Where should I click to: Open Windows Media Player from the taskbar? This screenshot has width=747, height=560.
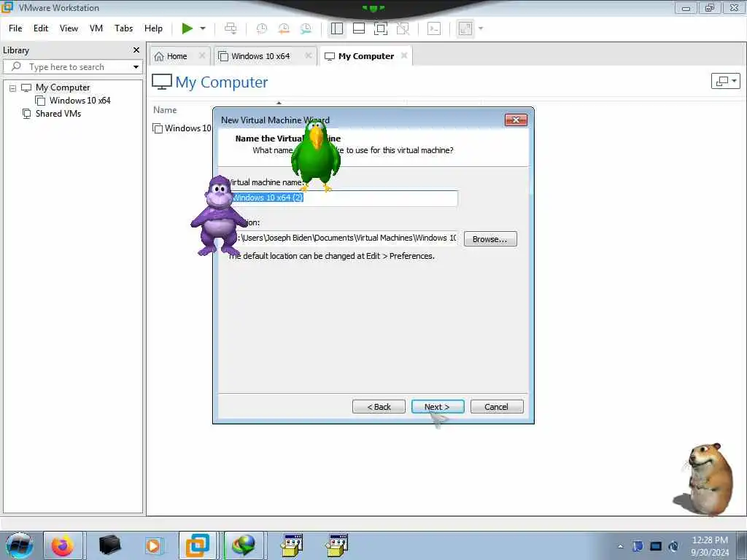[x=153, y=545]
